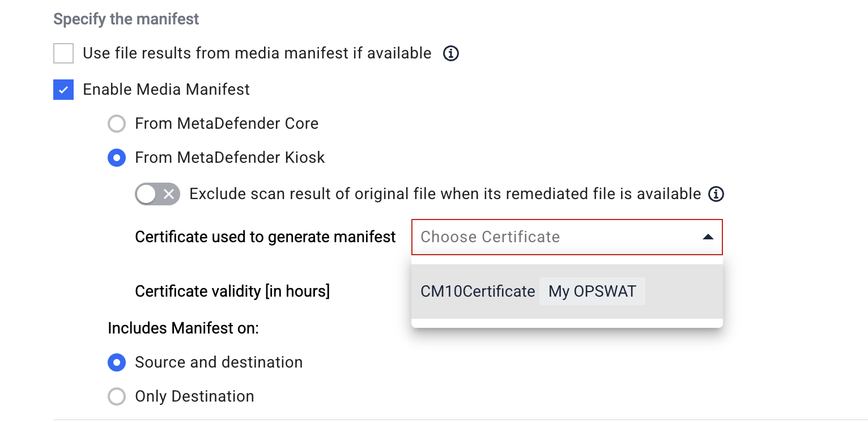Select the From MetaDefender Kiosk radio button
This screenshot has height=422, width=868.
pos(117,158)
